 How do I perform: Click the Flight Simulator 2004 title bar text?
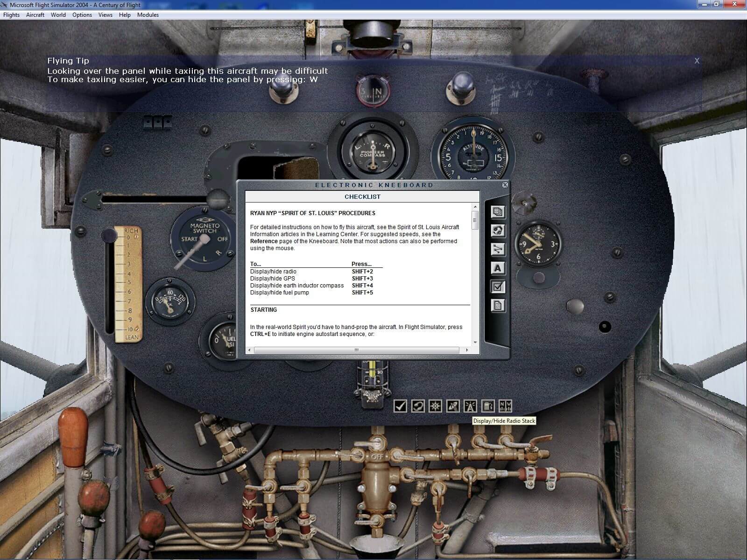[x=75, y=5]
